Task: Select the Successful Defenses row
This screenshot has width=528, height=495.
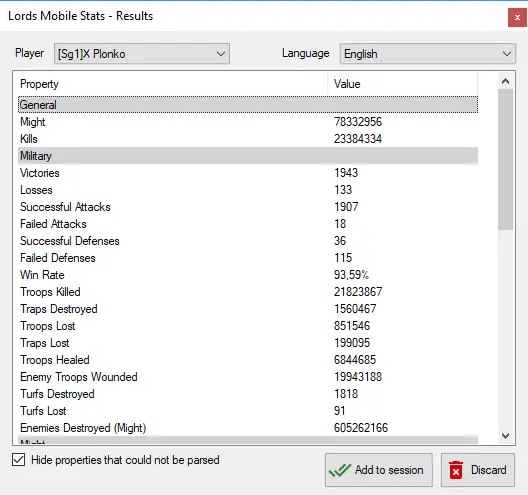Action: (248, 241)
